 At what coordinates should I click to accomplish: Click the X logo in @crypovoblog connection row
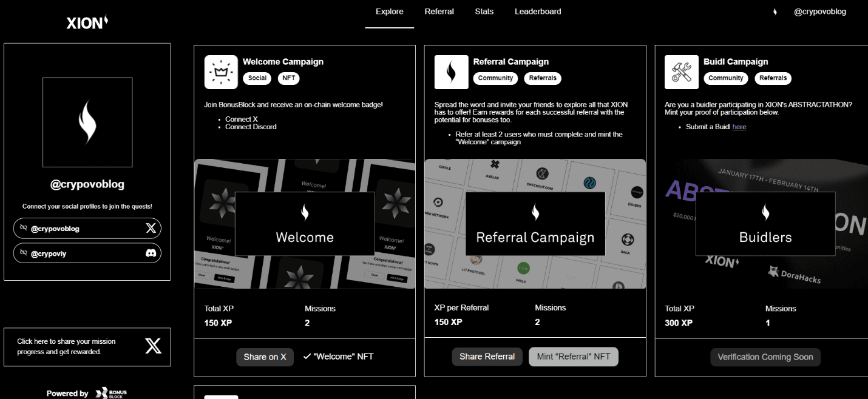[x=151, y=229]
